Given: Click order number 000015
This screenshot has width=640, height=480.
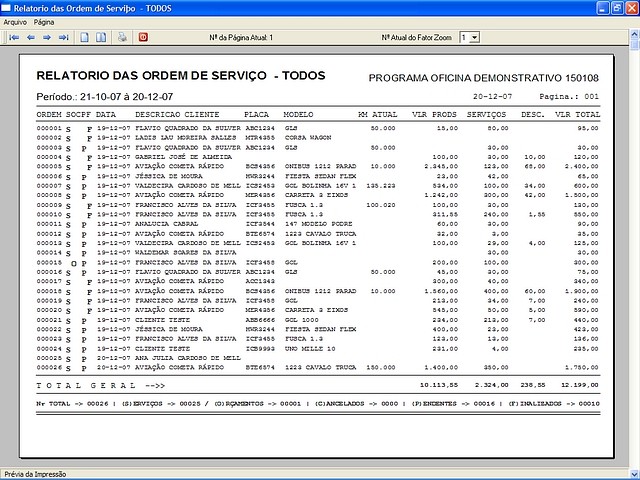Looking at the screenshot, I should tap(49, 262).
